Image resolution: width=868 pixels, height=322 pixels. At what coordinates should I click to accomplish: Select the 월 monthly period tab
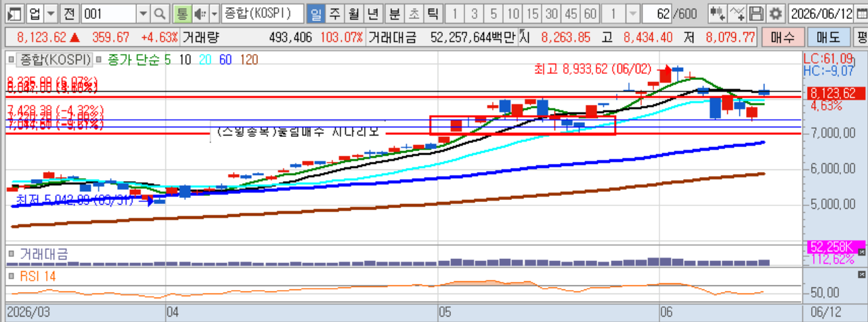click(353, 14)
